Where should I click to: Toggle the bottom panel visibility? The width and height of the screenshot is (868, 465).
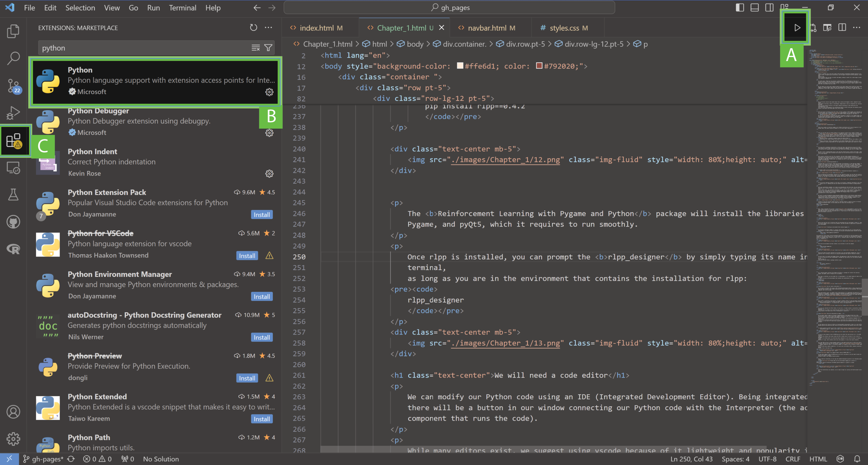coord(755,7)
